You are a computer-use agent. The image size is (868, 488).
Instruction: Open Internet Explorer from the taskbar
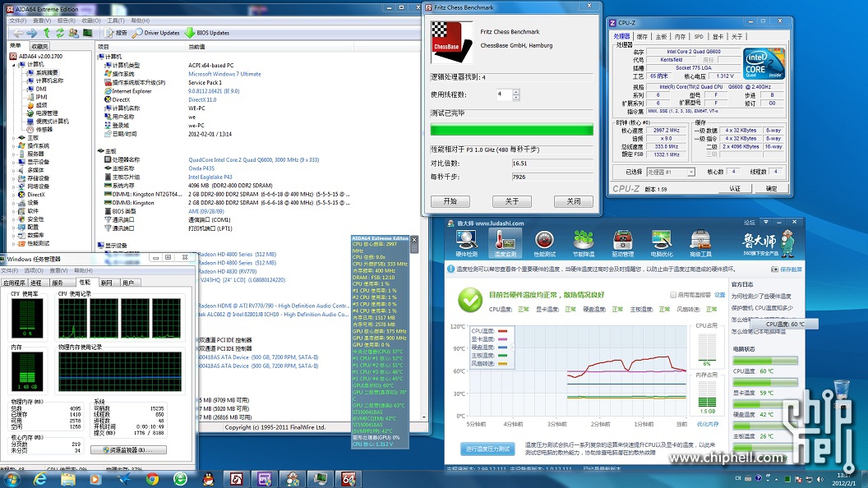pos(39,479)
